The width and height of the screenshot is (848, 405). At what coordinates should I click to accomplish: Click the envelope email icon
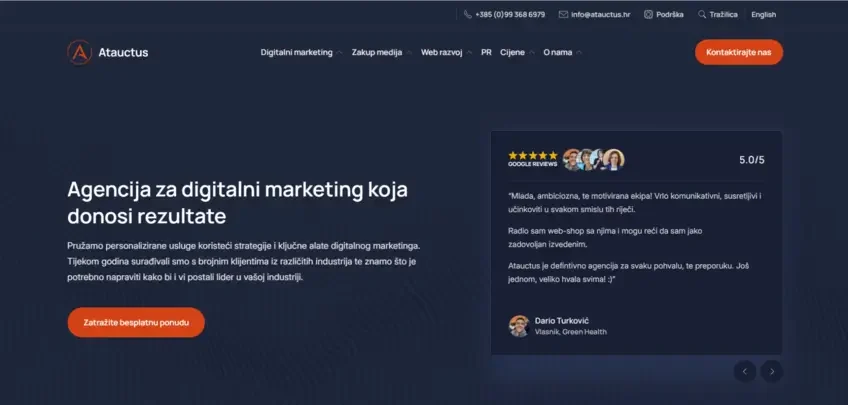tap(563, 15)
